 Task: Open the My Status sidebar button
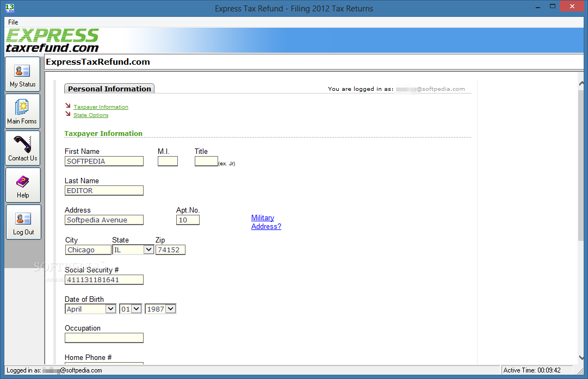(22, 74)
